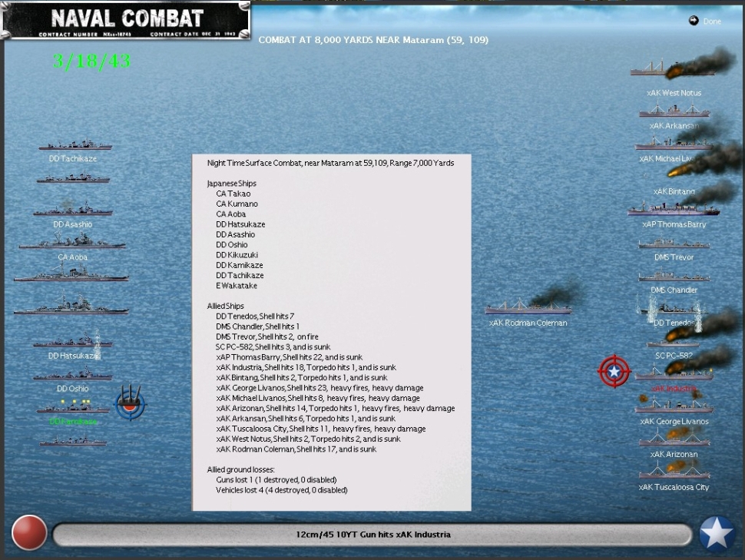The height and width of the screenshot is (560, 745).
Task: Select the burning xAK West Notus ship
Action: (674, 69)
